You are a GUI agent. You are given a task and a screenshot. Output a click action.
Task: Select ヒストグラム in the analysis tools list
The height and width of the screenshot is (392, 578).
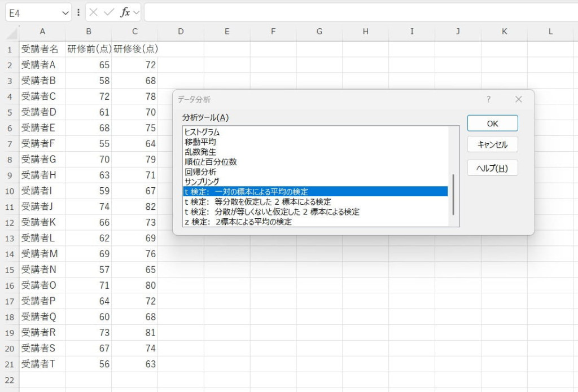coord(202,132)
